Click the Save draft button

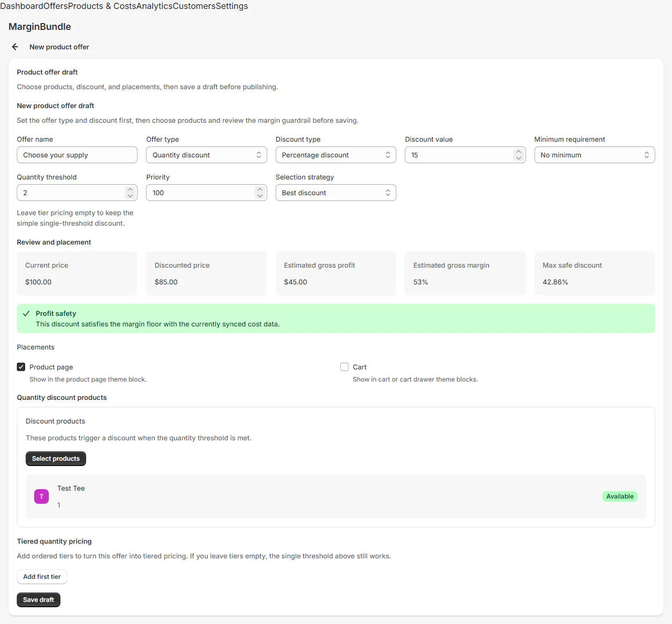38,600
